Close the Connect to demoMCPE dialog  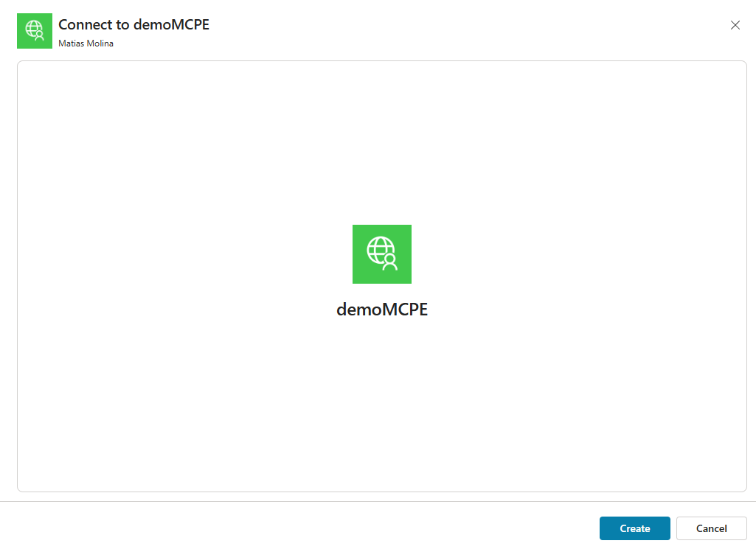click(735, 25)
